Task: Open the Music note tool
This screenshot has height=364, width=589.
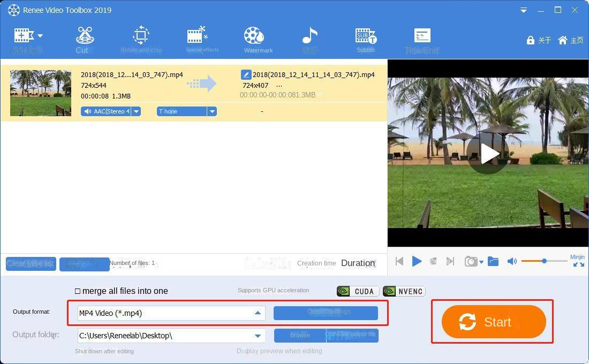Action: coord(309,40)
